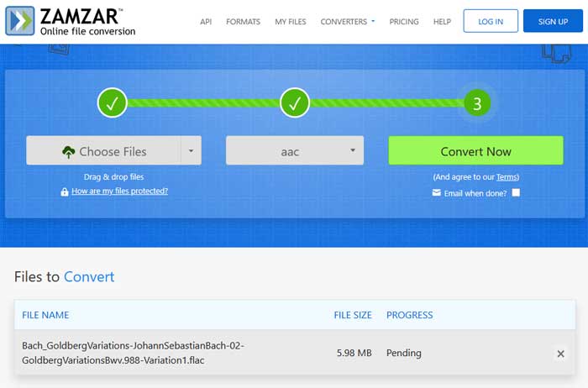The height and width of the screenshot is (388, 588).
Task: Open the FORMATS menu item
Action: coord(243,22)
